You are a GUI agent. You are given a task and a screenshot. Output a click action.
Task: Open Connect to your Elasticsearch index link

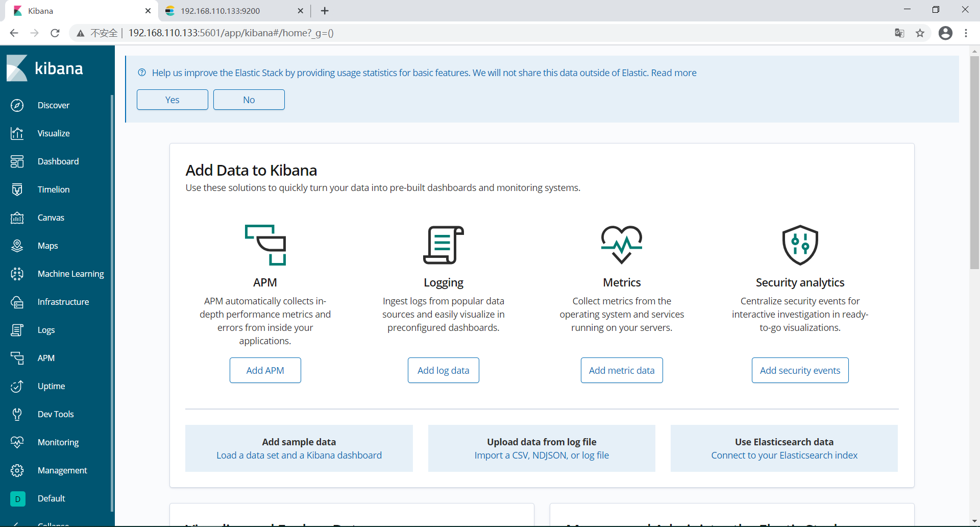coord(785,455)
